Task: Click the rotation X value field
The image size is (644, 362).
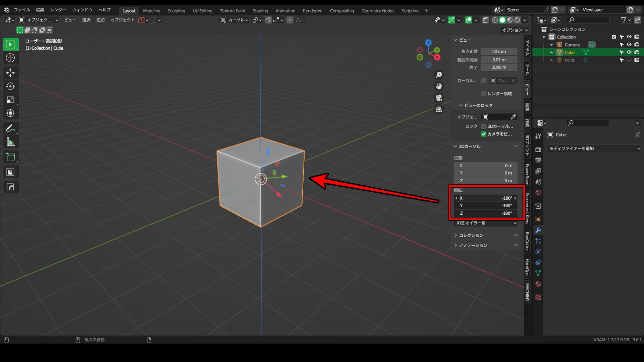Action: [x=485, y=198]
